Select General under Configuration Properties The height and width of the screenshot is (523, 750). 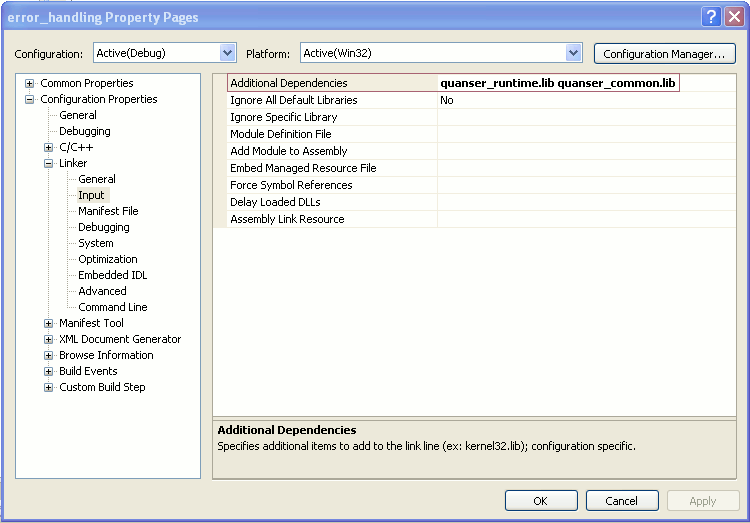coord(78,115)
